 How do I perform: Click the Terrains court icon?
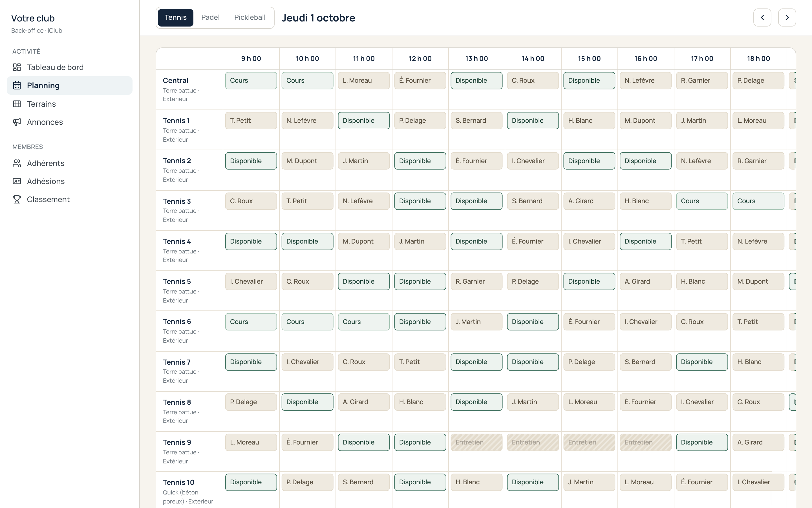click(17, 104)
